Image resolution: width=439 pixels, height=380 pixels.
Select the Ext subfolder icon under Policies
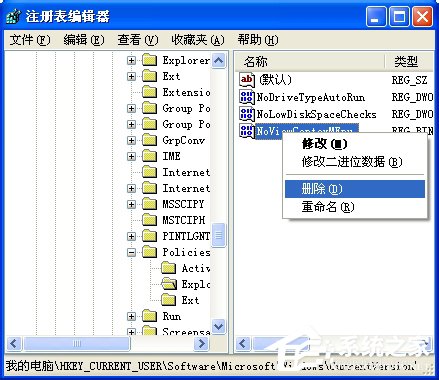(x=169, y=300)
